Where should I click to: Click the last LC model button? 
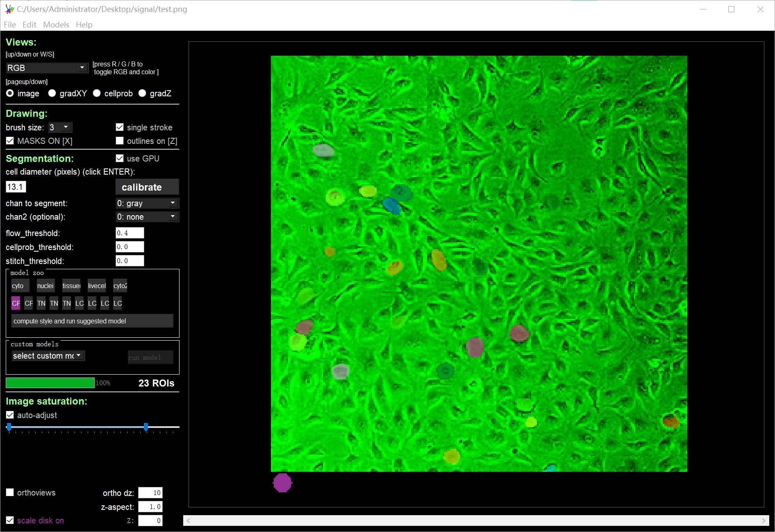[118, 303]
